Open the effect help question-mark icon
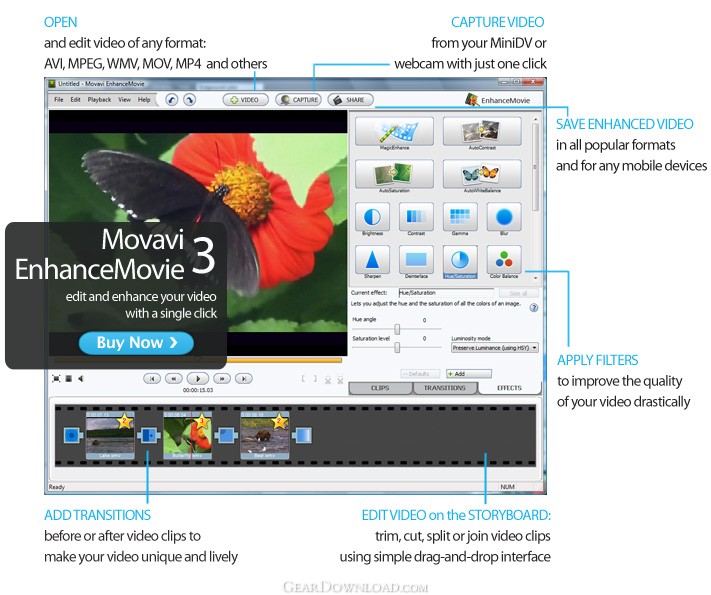 [x=534, y=308]
